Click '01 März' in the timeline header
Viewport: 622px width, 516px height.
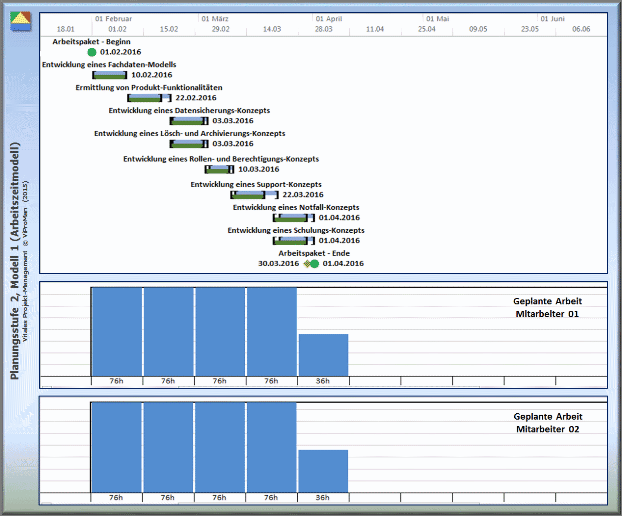[215, 19]
